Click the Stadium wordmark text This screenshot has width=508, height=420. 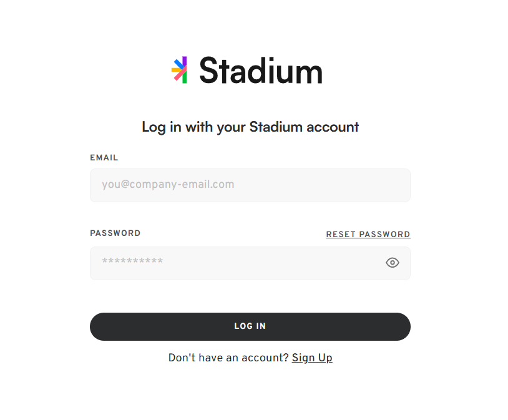point(261,71)
